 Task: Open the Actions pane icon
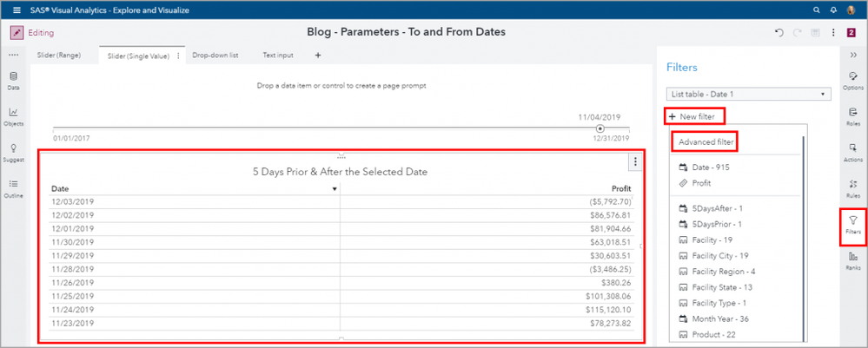[x=852, y=152]
